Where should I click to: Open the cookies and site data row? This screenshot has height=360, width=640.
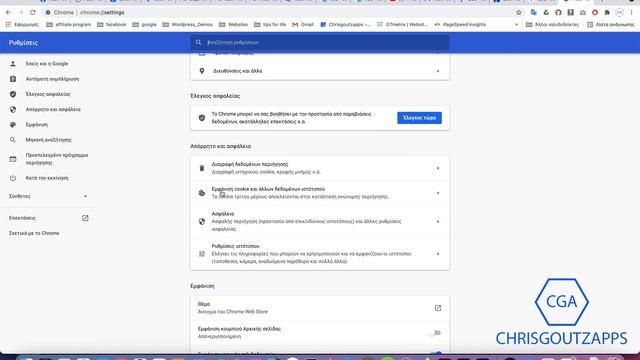[x=320, y=193]
